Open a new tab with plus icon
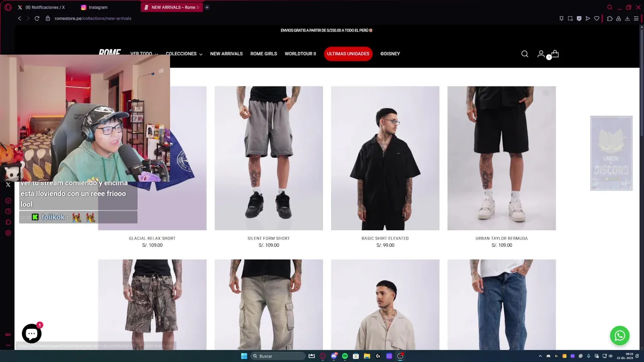 207,7
